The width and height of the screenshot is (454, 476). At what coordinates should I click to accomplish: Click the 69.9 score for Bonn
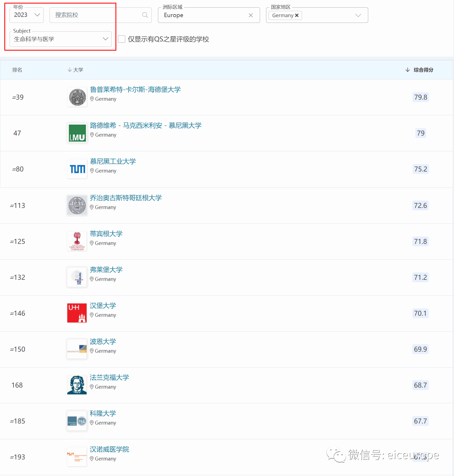click(420, 349)
